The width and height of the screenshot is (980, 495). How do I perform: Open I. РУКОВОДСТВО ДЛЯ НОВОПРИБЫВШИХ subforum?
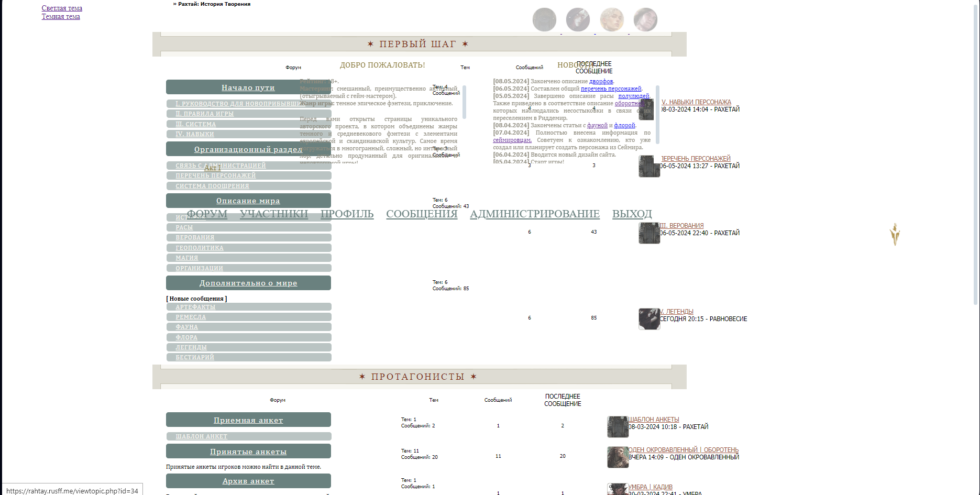tap(241, 104)
